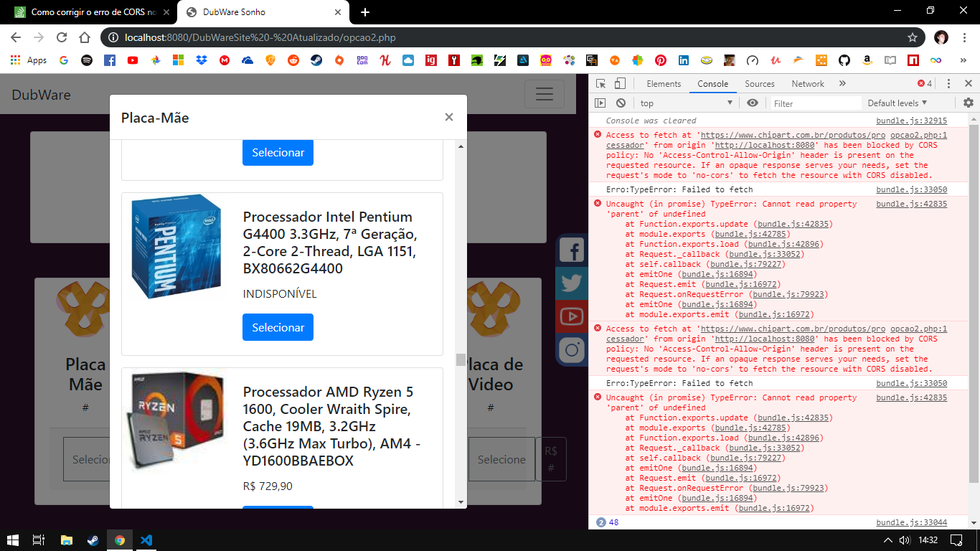
Task: Open the Google bookmark
Action: pyautogui.click(x=64, y=61)
